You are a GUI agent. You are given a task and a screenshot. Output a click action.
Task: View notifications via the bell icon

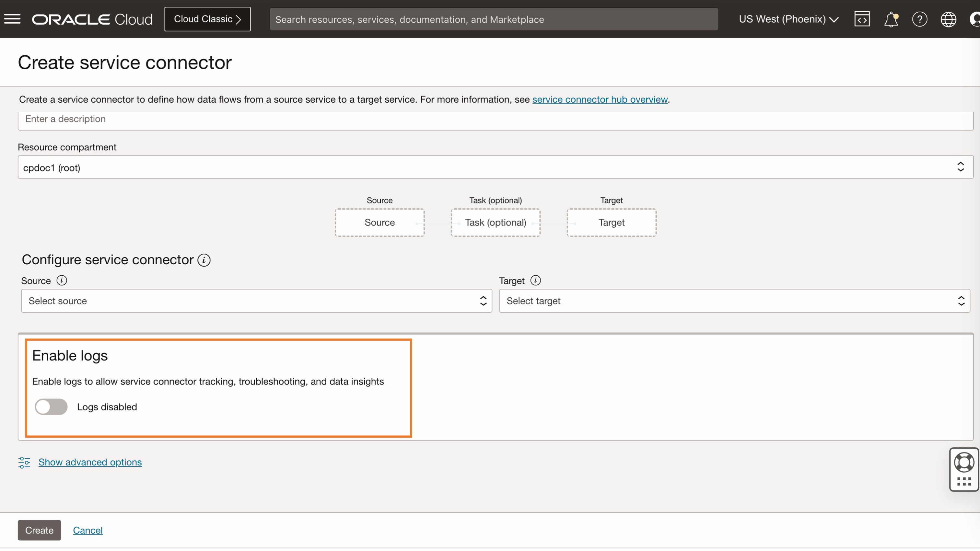(x=891, y=19)
